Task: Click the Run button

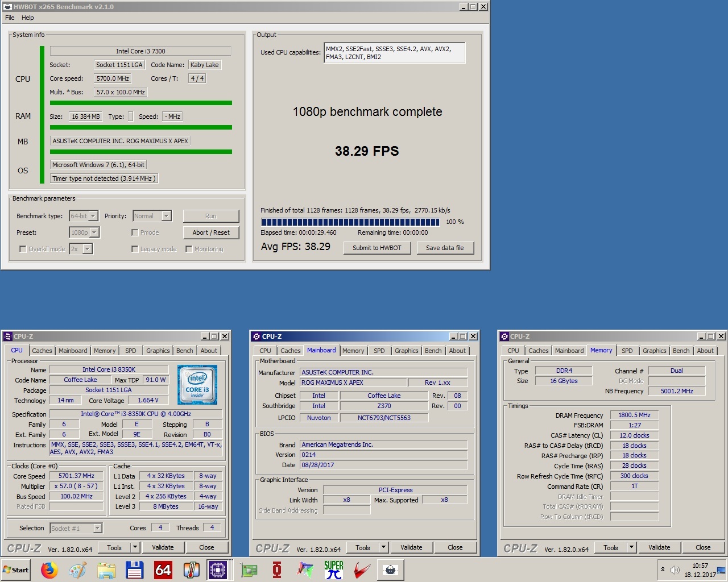Action: (211, 216)
